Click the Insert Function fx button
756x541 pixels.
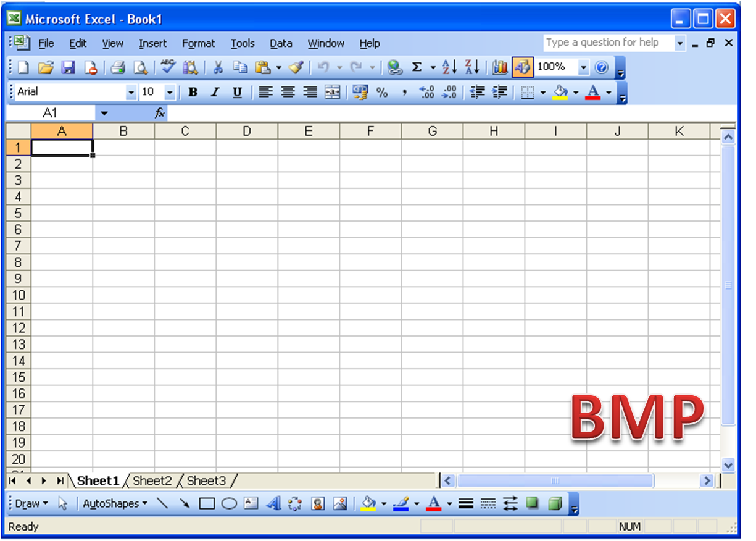160,113
